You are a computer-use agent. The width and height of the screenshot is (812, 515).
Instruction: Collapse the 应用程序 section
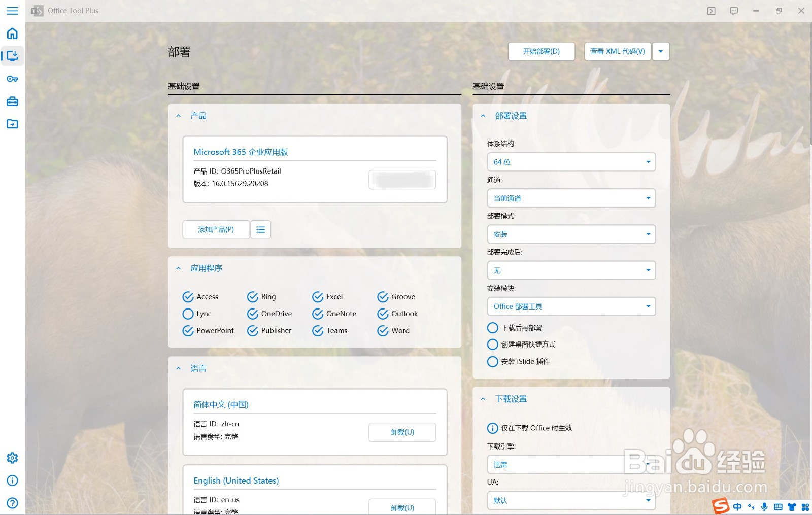pyautogui.click(x=178, y=268)
